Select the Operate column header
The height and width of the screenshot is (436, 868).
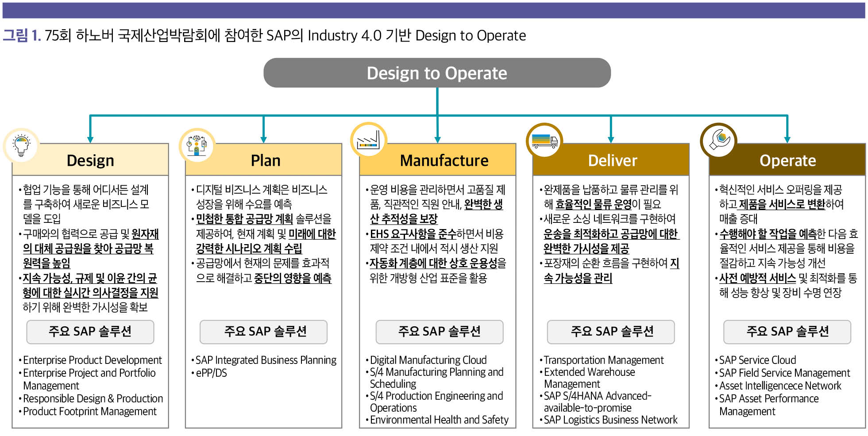pos(787,160)
